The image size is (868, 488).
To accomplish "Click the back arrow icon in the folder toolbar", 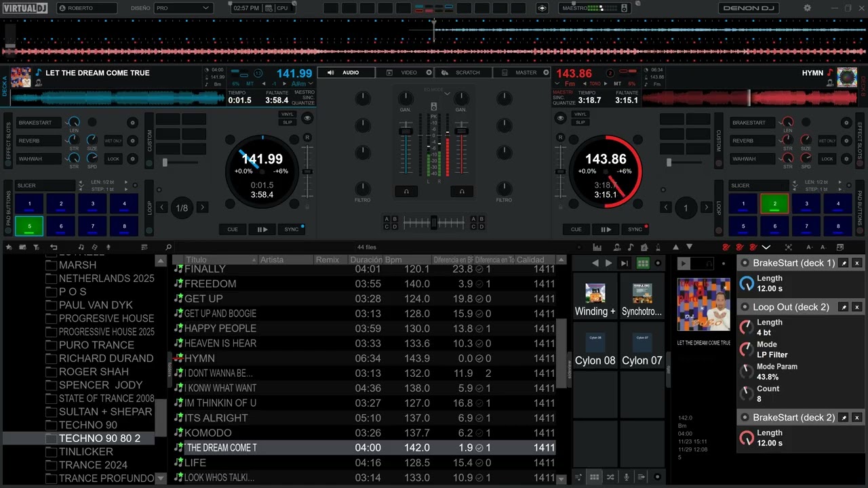I will pos(54,247).
